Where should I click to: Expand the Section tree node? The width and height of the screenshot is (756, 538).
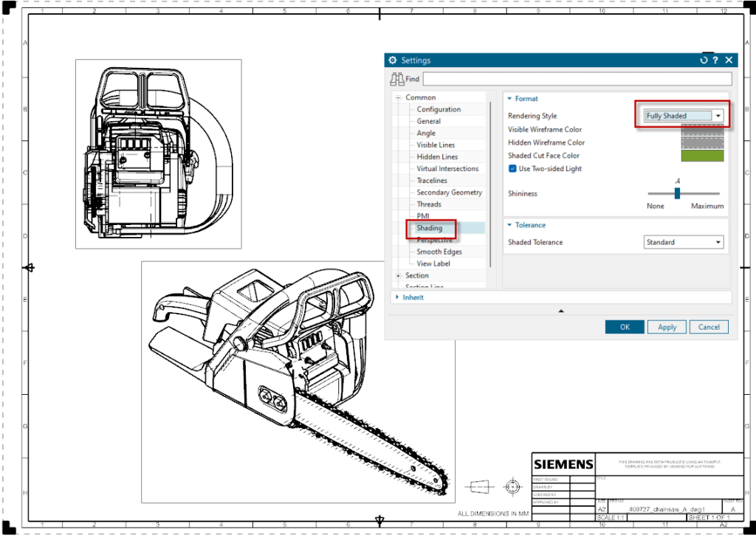pyautogui.click(x=398, y=276)
